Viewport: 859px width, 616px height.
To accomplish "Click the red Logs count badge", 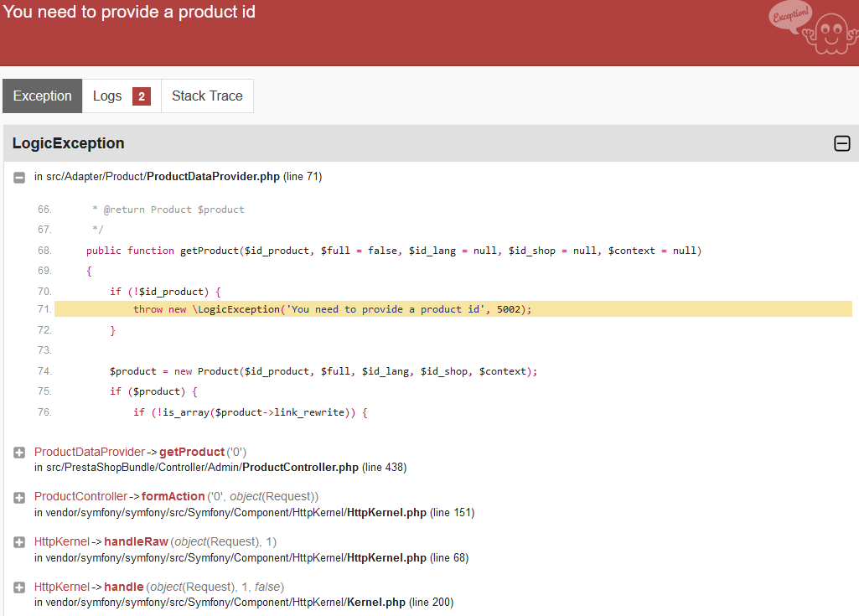I will pos(142,96).
